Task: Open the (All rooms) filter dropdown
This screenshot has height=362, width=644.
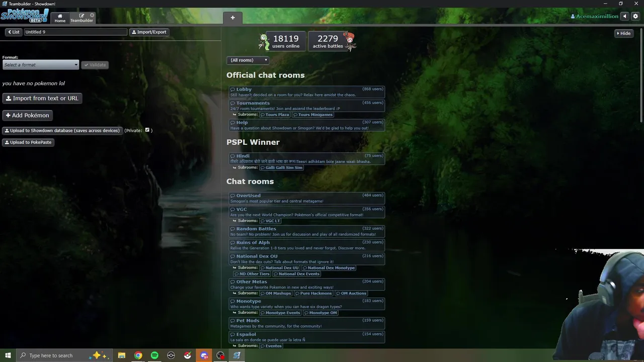Action: tap(248, 60)
